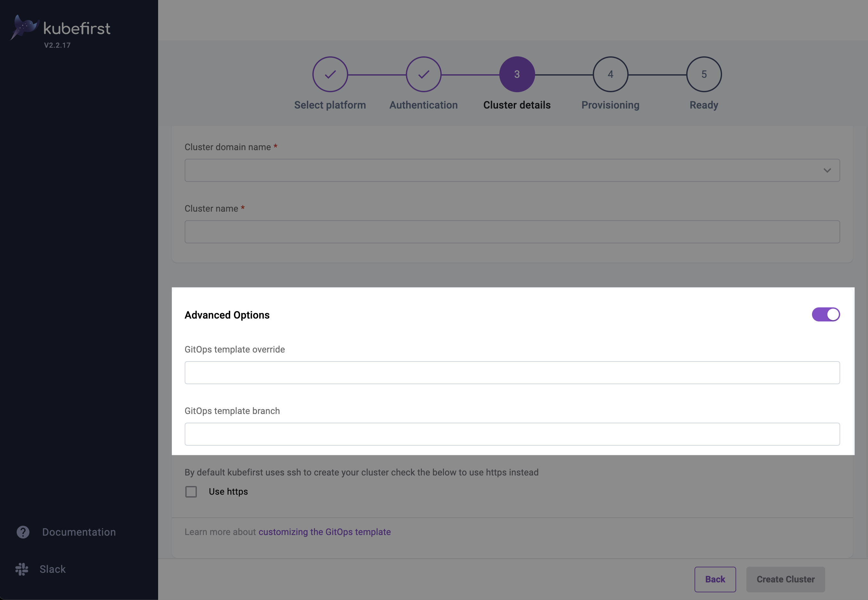Viewport: 868px width, 600px height.
Task: Click the Back button
Action: tap(715, 579)
